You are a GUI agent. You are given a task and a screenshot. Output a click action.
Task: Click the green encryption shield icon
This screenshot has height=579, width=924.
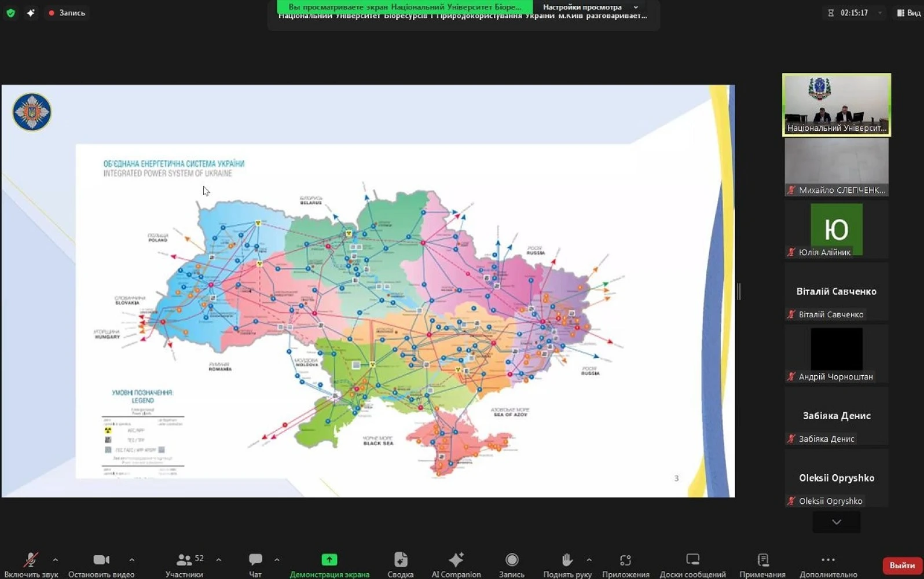click(x=10, y=13)
